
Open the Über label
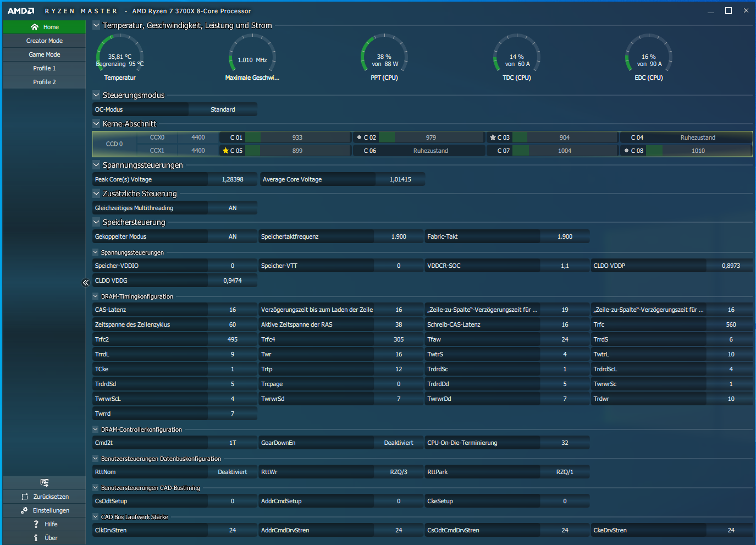(51, 538)
